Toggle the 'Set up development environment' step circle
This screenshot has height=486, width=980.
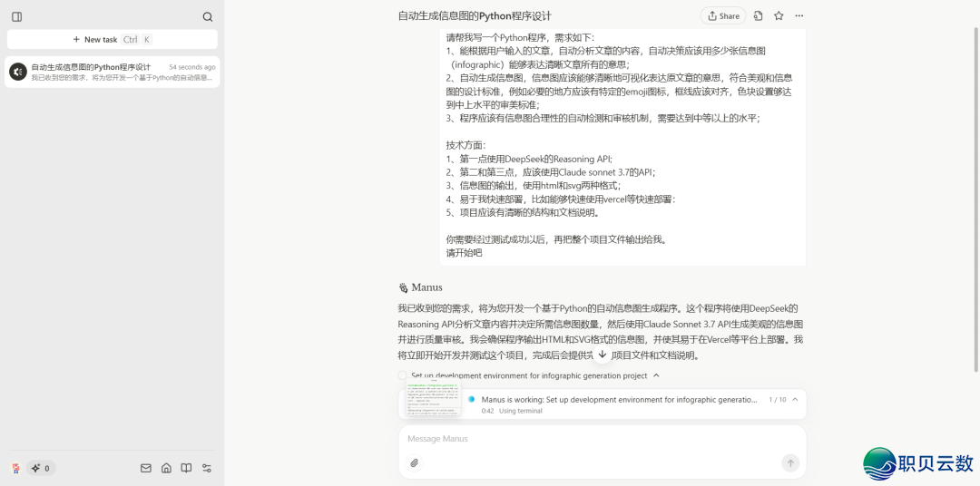pos(402,375)
